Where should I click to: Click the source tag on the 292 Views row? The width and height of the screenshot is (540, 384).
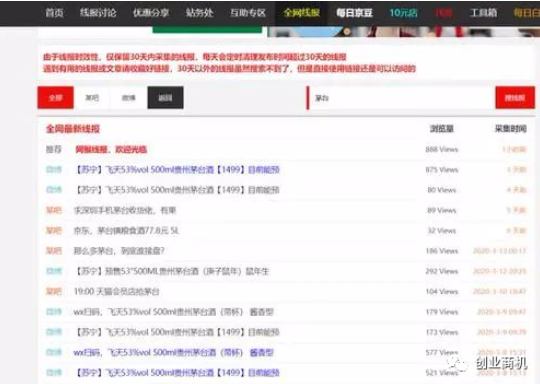[x=54, y=271]
